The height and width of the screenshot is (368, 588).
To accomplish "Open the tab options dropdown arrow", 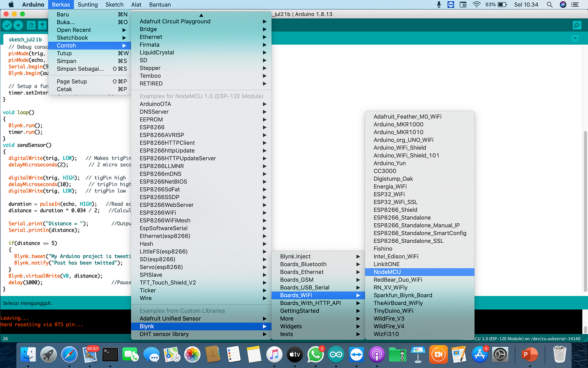I will [x=575, y=38].
